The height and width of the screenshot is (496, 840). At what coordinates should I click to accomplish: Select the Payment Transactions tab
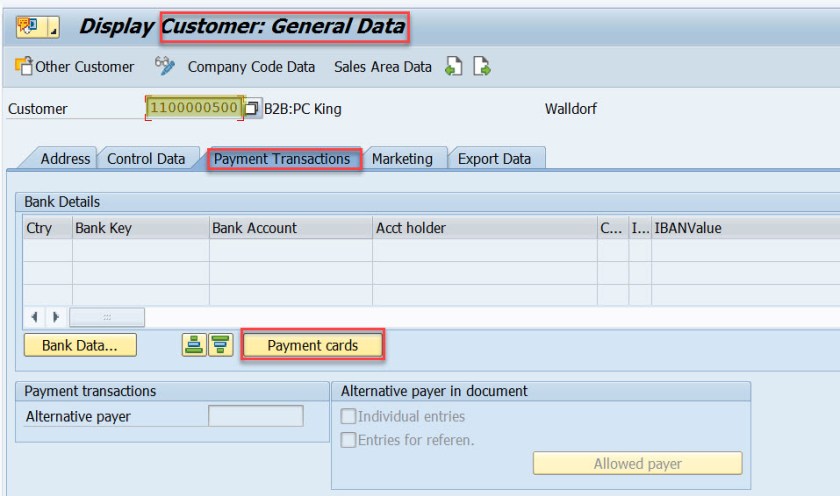click(282, 159)
